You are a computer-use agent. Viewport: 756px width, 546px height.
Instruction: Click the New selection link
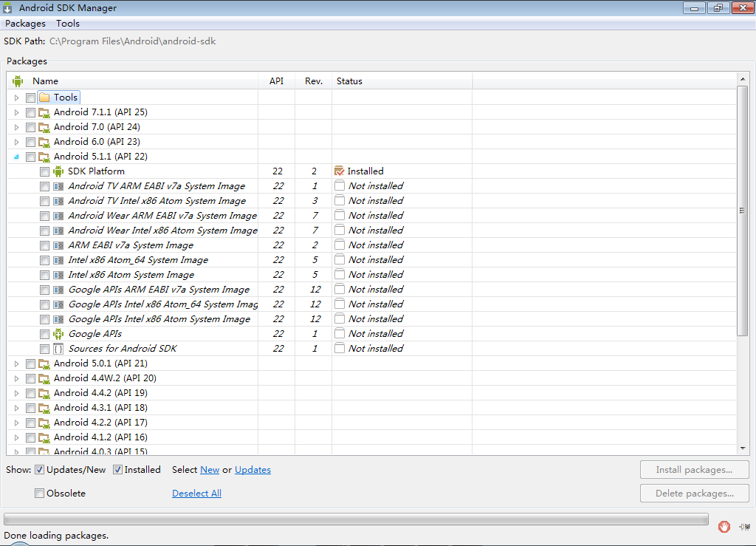pos(210,470)
